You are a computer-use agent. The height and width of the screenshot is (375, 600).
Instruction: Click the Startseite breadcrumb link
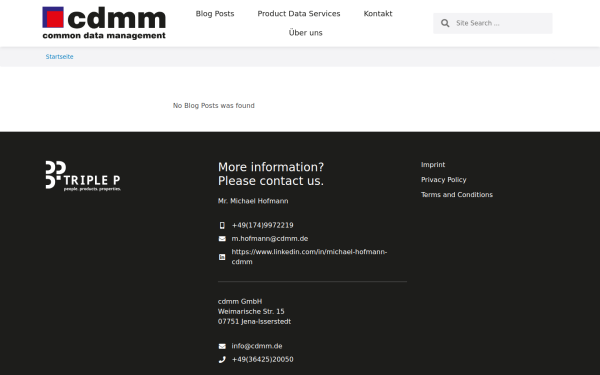pos(59,57)
